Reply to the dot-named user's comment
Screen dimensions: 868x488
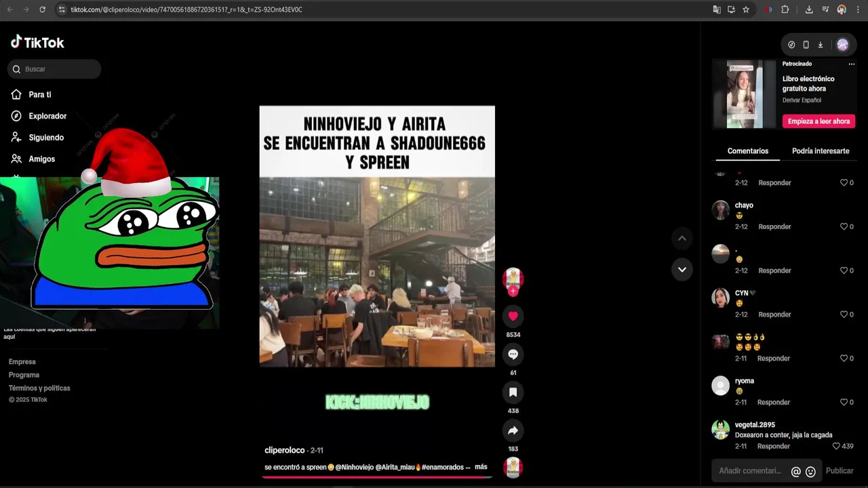coord(774,270)
